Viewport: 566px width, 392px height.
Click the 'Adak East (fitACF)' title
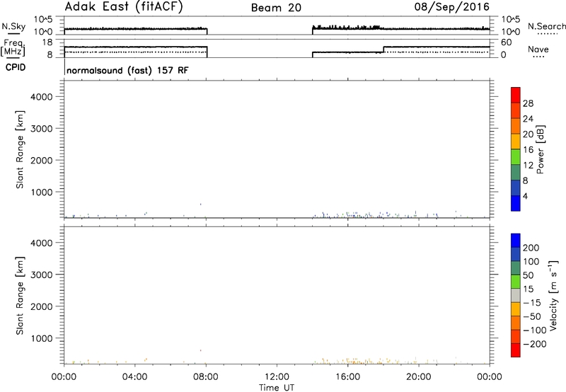[x=124, y=7]
